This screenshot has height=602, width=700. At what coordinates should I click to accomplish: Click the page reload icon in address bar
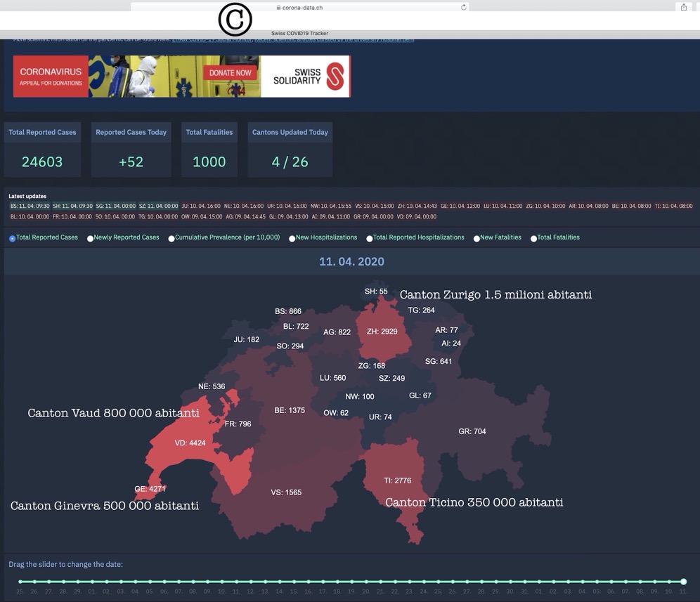pos(464,7)
